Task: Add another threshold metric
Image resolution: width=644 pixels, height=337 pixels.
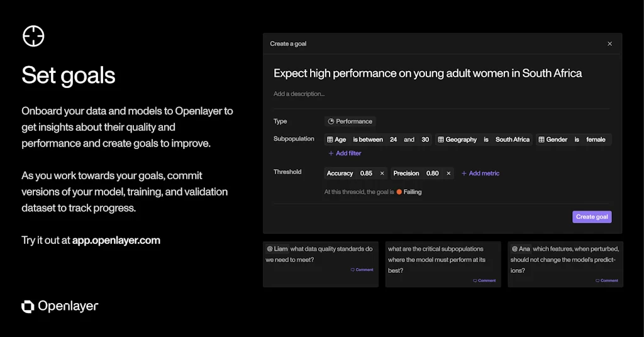Action: click(480, 174)
